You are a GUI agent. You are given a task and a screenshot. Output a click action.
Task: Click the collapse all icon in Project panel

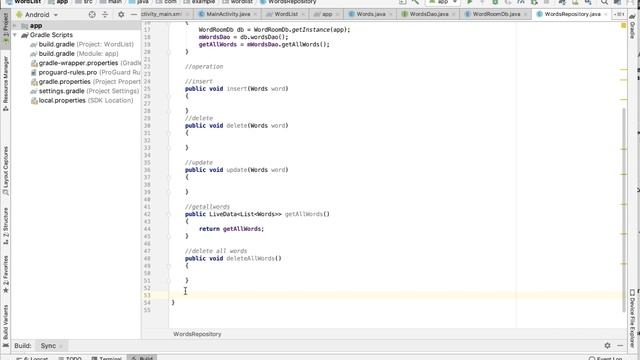pos(105,15)
